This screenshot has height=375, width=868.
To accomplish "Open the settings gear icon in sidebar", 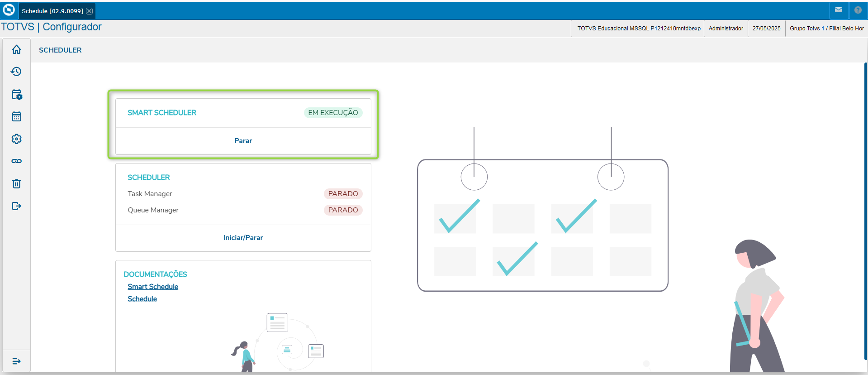I will pyautogui.click(x=17, y=139).
